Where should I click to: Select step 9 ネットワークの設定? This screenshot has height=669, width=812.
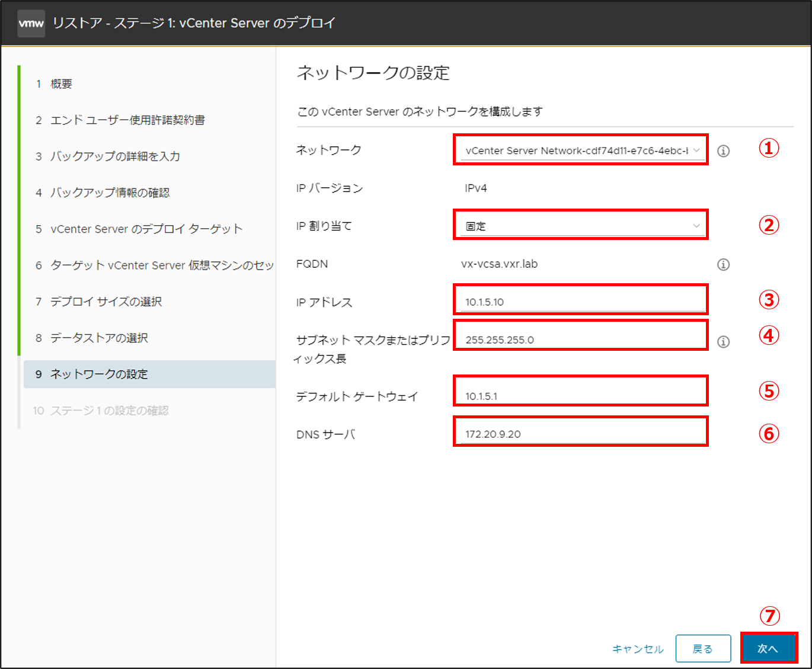pyautogui.click(x=149, y=374)
